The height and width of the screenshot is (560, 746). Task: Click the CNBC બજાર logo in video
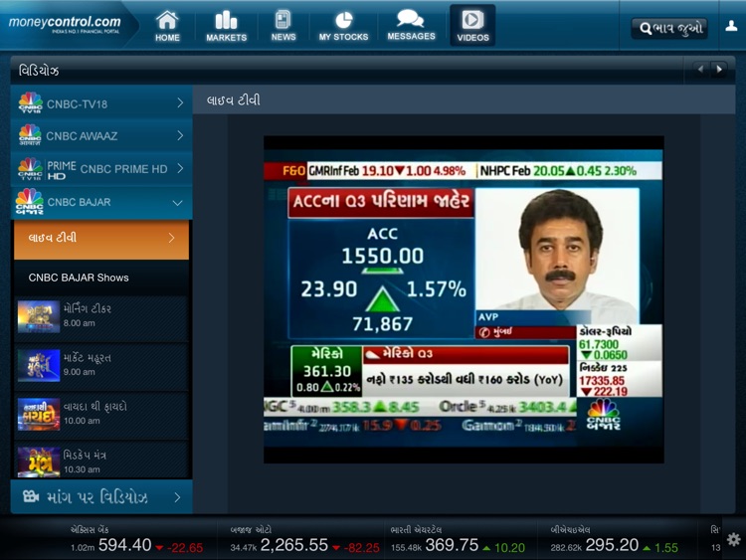click(604, 415)
